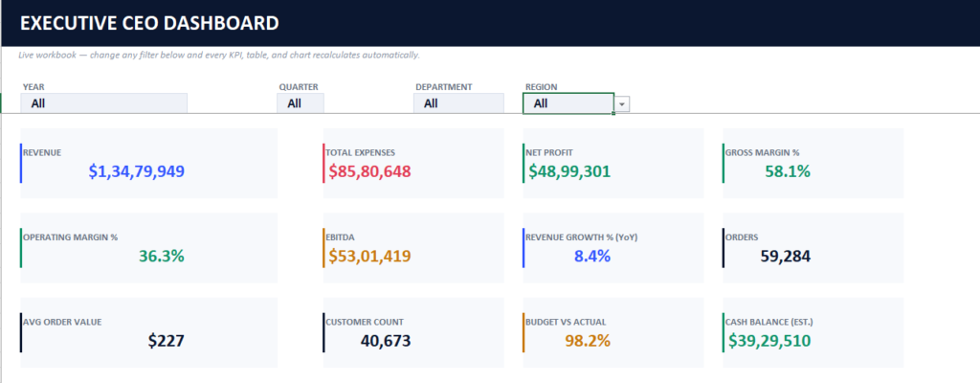Click the Live workbook instruction text
980x383 pixels.
219,56
